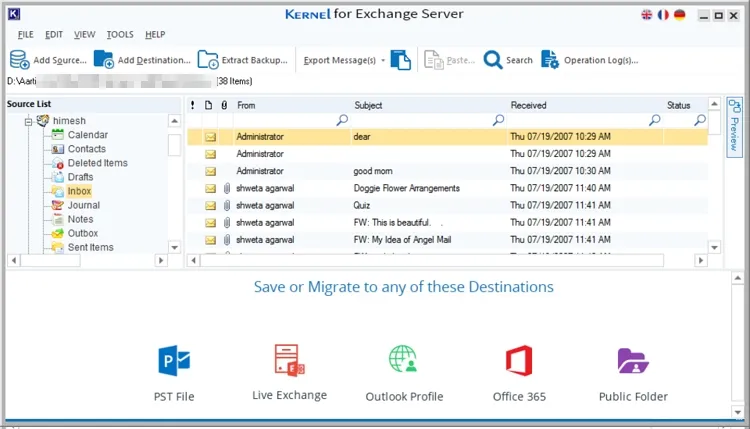Select the Inbox folder
Viewport: 750px width, 429px height.
tap(79, 191)
